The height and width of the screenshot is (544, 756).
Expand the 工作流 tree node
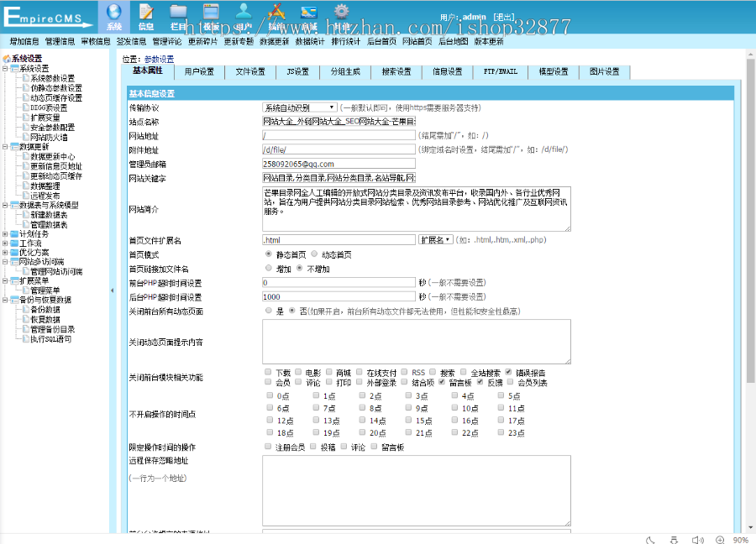click(x=5, y=243)
